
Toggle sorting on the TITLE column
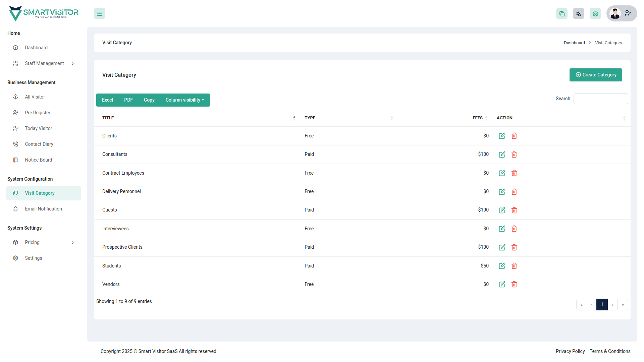(x=294, y=118)
